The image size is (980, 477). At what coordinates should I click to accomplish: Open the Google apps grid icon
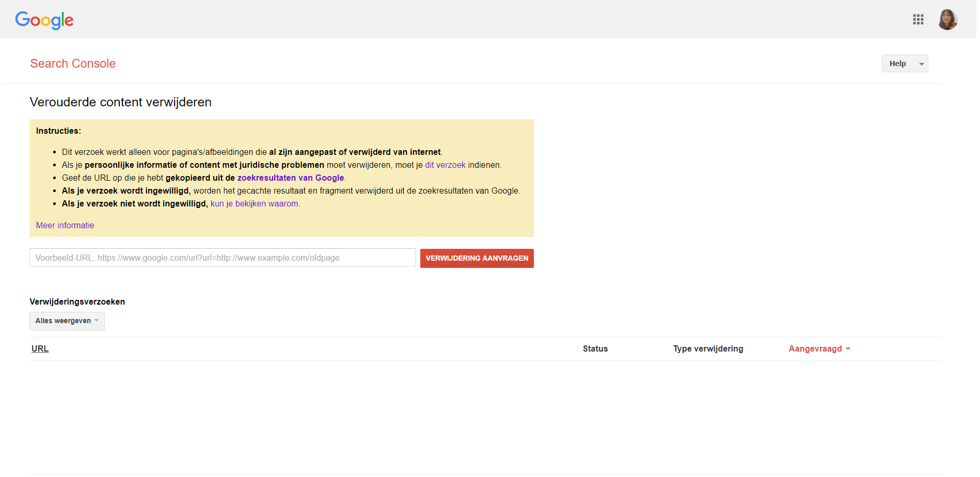click(x=918, y=20)
